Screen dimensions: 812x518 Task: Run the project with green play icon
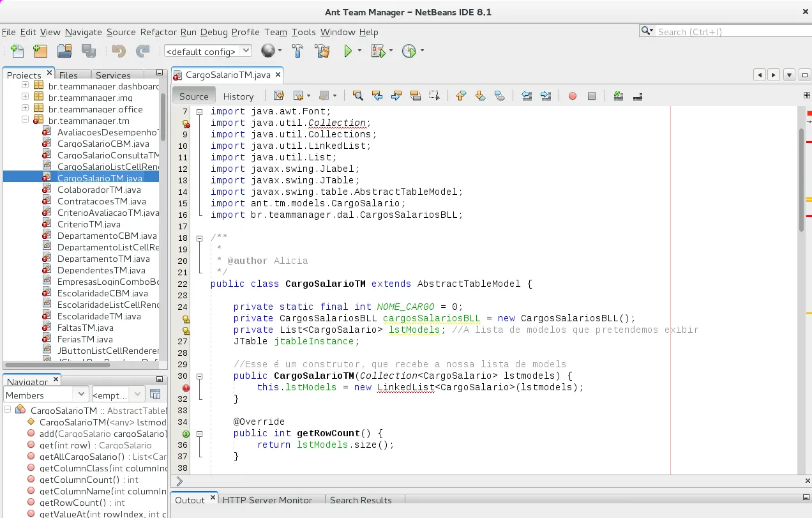348,51
